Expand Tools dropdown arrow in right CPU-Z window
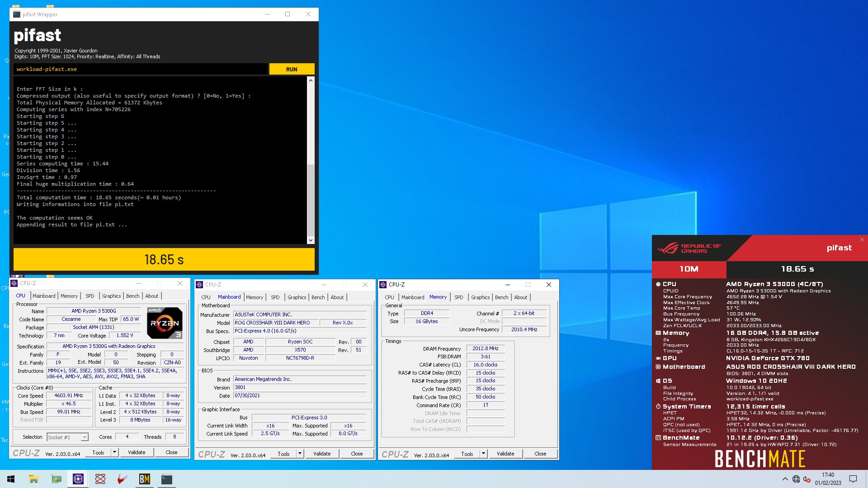Image resolution: width=868 pixels, height=488 pixels. [x=483, y=454]
